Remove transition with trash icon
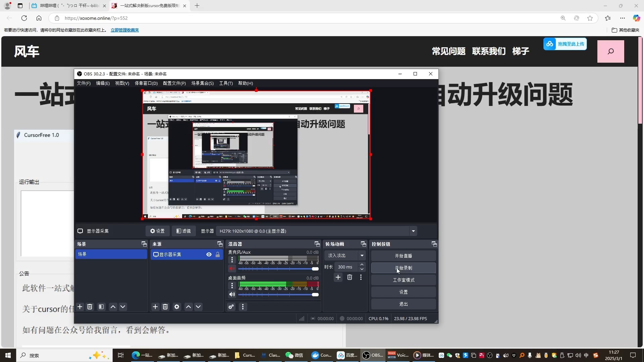The image size is (644, 362). click(350, 277)
